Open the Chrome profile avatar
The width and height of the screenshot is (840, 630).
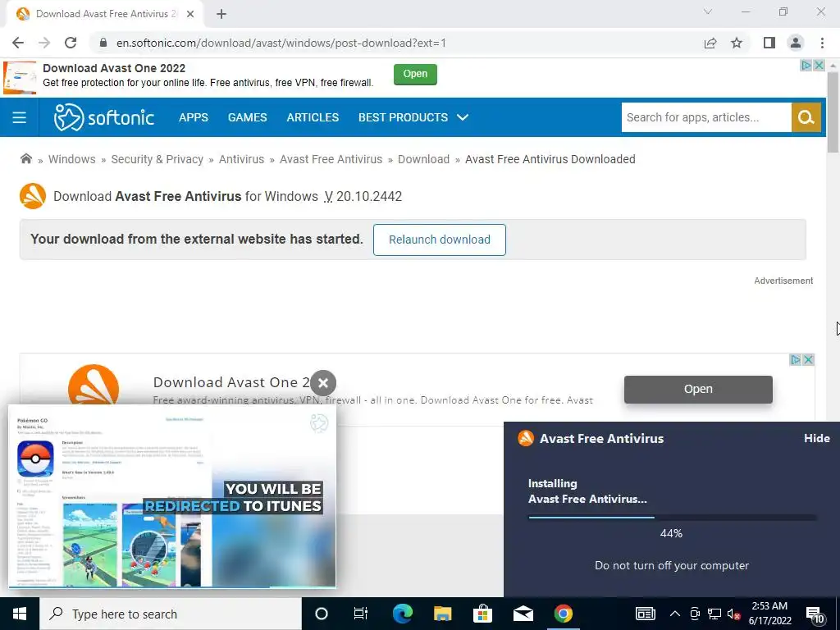[x=796, y=43]
